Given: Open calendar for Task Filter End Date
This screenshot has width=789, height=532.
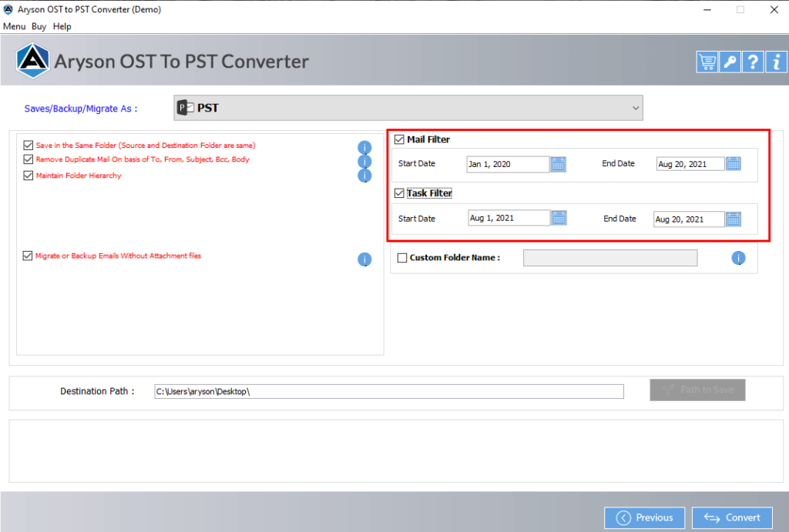Looking at the screenshot, I should click(734, 219).
